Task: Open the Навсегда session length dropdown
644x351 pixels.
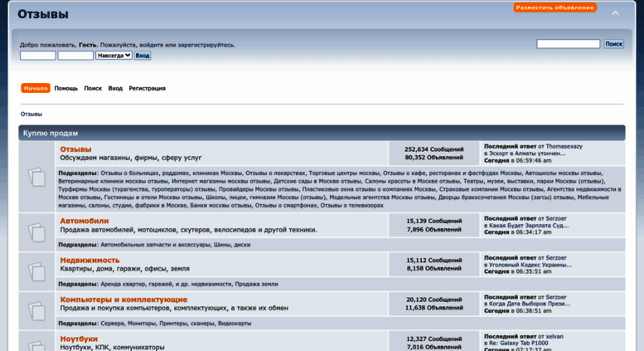Action: click(x=114, y=56)
